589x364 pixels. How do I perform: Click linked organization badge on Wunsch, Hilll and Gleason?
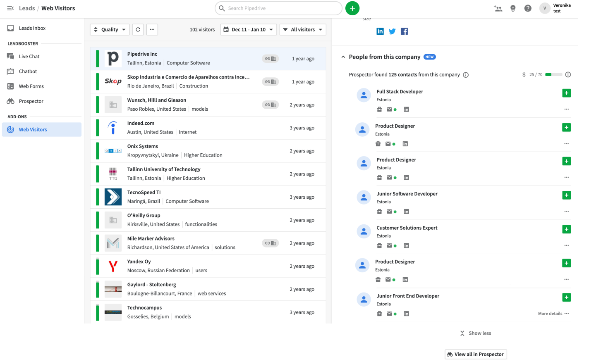[x=271, y=105]
